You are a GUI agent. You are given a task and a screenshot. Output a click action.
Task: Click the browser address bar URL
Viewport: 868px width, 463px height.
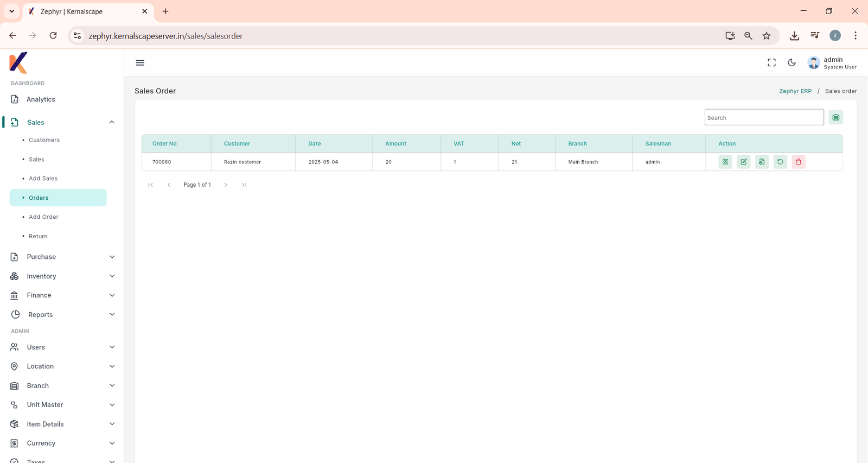[x=165, y=36]
